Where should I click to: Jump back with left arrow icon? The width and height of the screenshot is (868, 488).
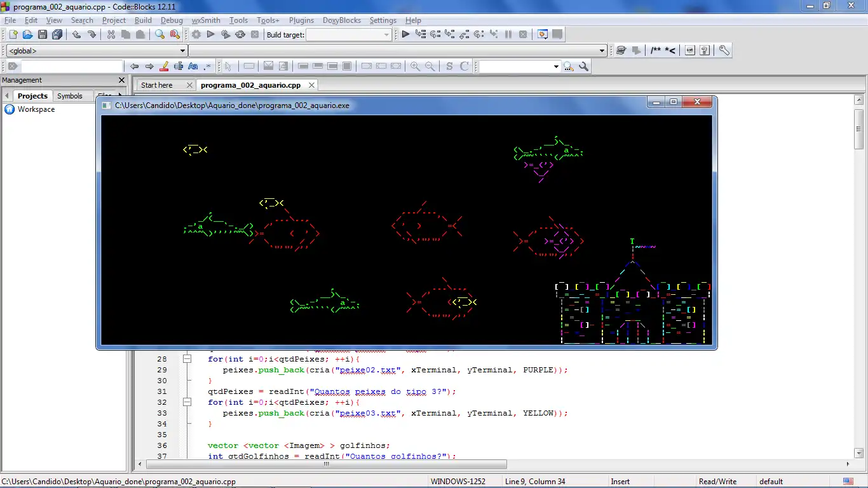click(134, 66)
